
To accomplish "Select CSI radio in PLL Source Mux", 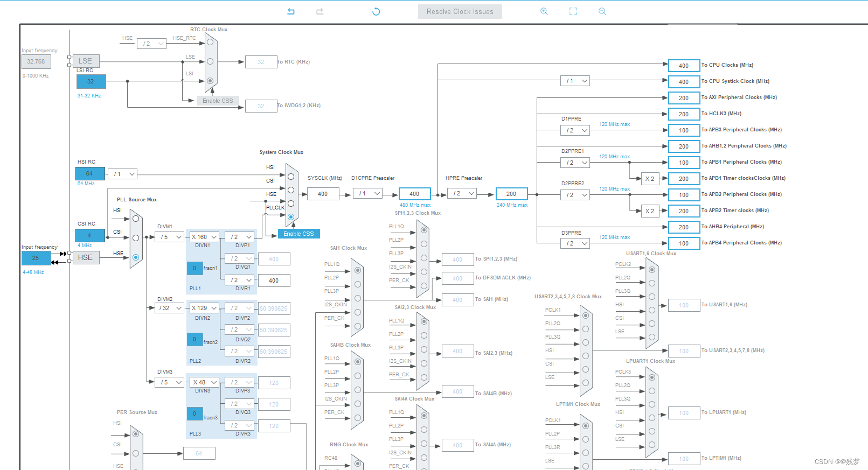I will (x=136, y=238).
